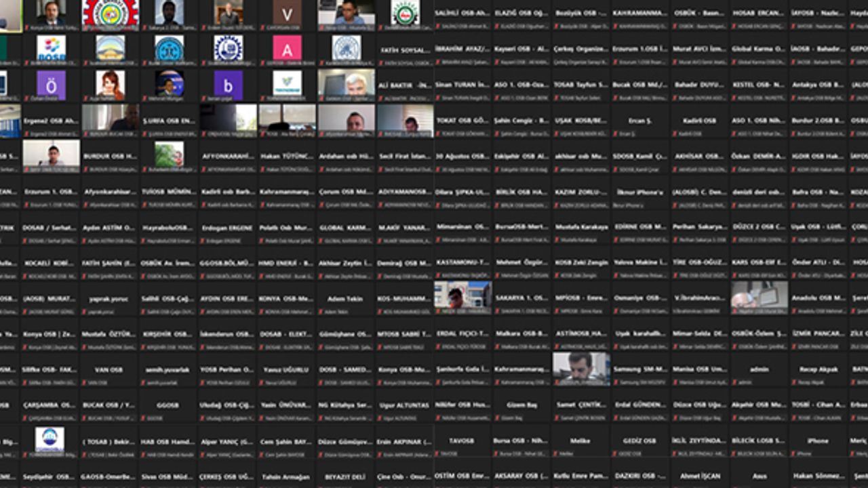868x488 pixels.
Task: Select the Uşak karahallı participant tile
Action: tap(640, 334)
